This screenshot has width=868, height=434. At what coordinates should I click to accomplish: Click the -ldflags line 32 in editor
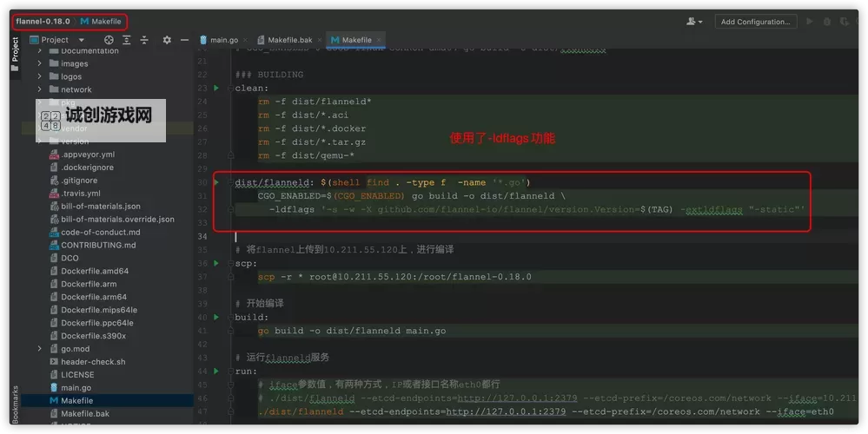coord(536,210)
